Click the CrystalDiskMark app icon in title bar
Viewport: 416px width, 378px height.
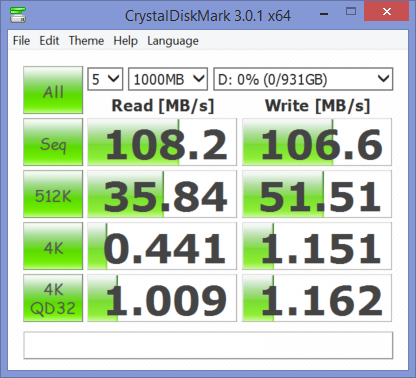pos(18,14)
